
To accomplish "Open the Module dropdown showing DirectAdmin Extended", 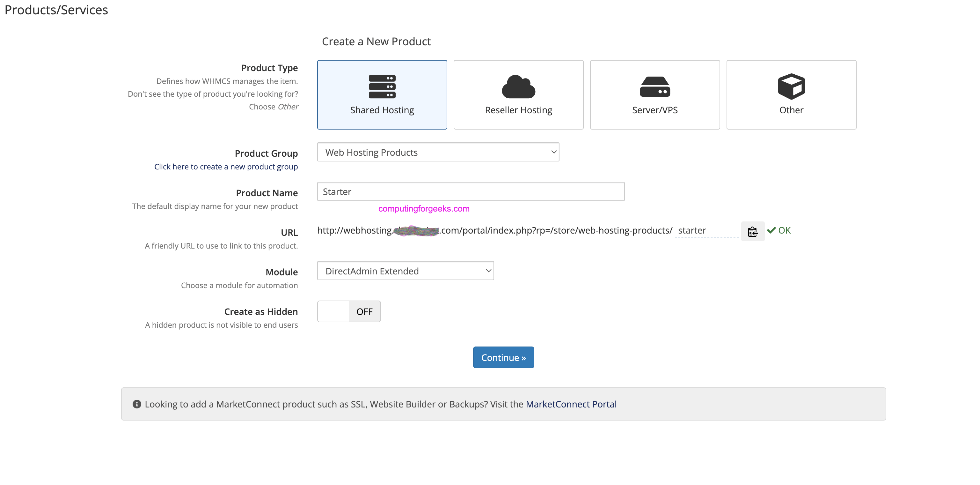I will [x=406, y=271].
